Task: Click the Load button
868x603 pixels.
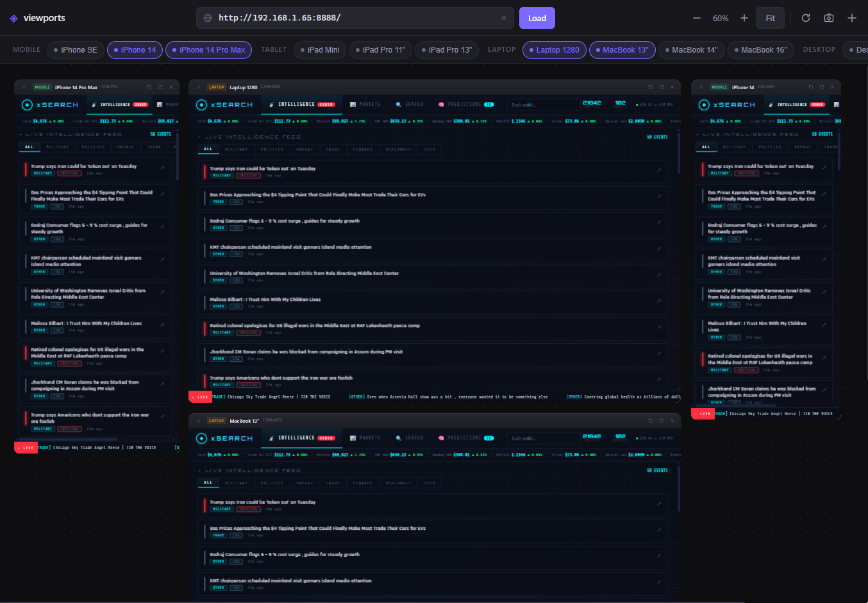Action: tap(537, 18)
